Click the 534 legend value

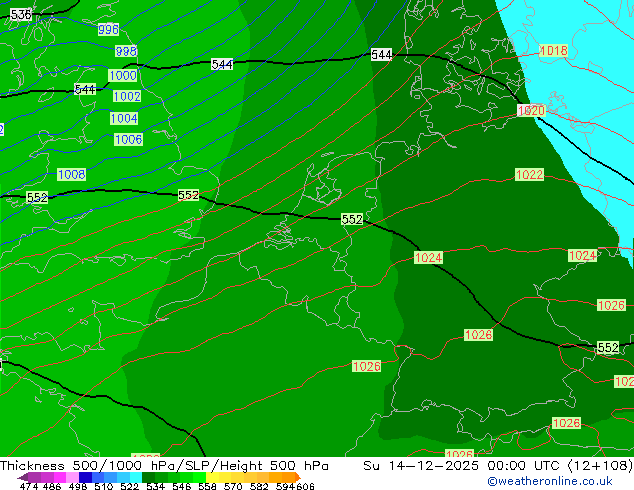155,486
